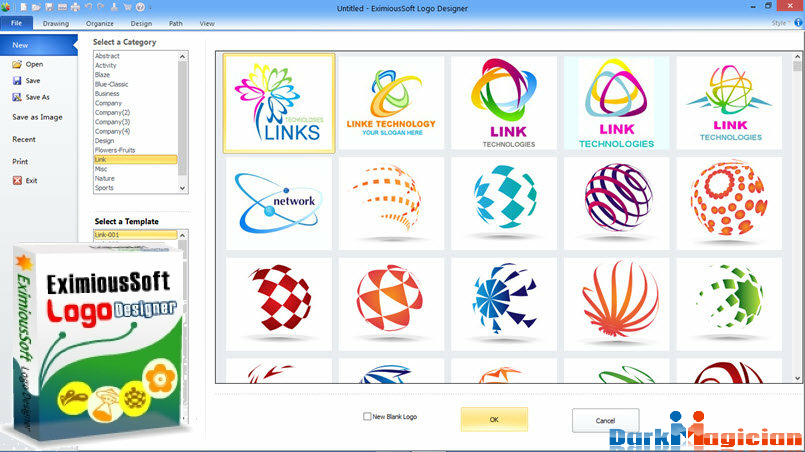Click the red Exit entry
Image resolution: width=805 pixels, height=452 pixels.
[25, 180]
